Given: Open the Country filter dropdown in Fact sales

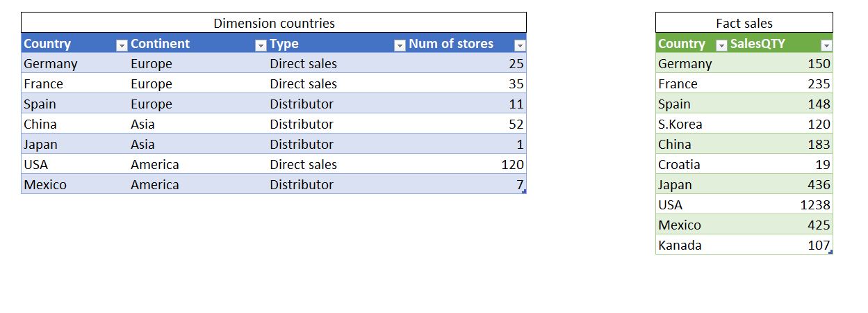Looking at the screenshot, I should coord(721,45).
